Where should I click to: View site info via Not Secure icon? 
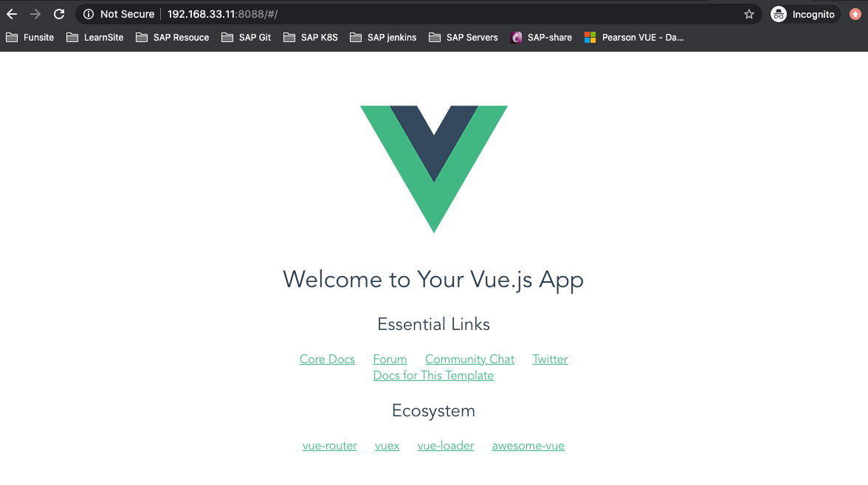[x=89, y=15]
